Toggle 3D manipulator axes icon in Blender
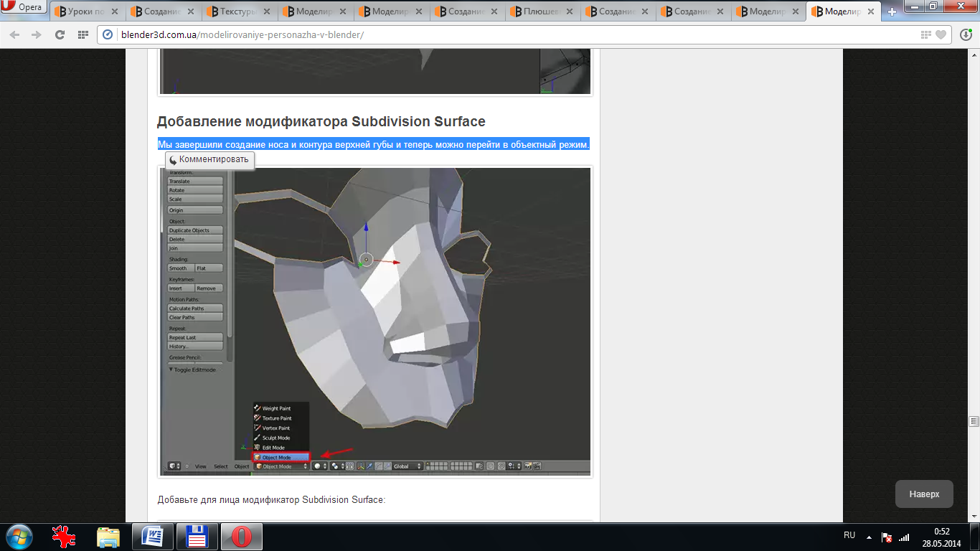This screenshot has height=551, width=980. (x=361, y=466)
